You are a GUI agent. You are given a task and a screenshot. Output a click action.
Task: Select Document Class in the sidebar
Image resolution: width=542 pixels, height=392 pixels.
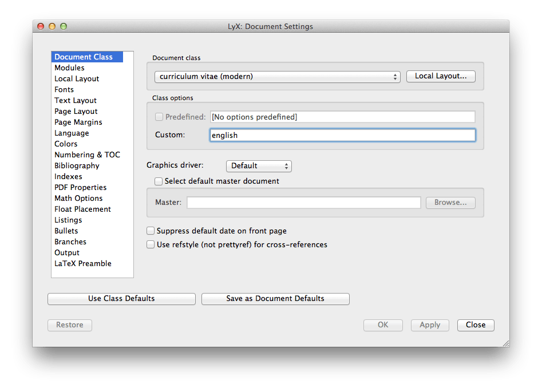[x=87, y=57]
